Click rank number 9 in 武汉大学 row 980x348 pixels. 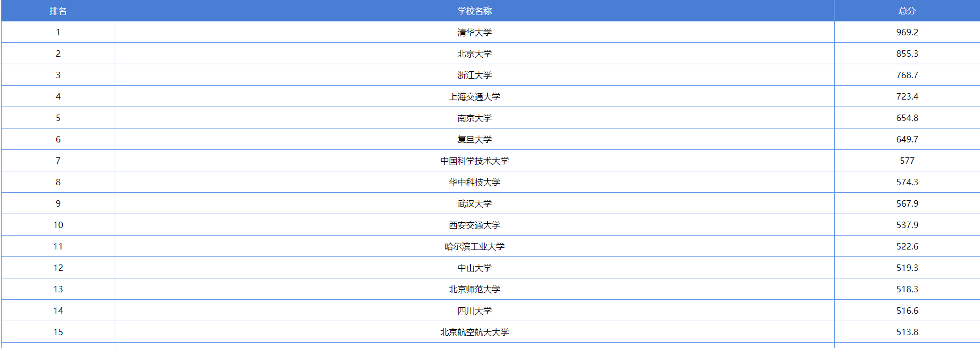click(x=58, y=203)
